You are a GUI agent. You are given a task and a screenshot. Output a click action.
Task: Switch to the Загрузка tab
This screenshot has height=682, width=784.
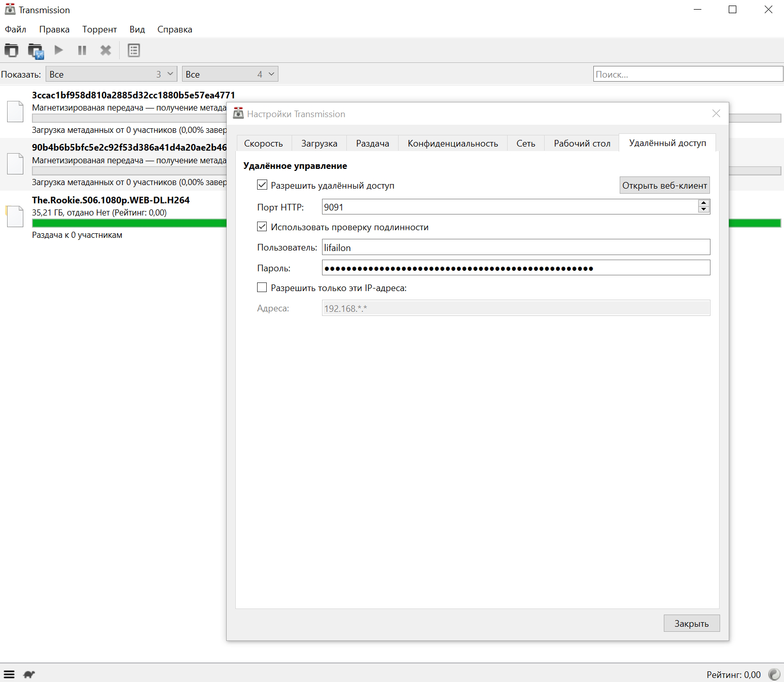click(319, 143)
